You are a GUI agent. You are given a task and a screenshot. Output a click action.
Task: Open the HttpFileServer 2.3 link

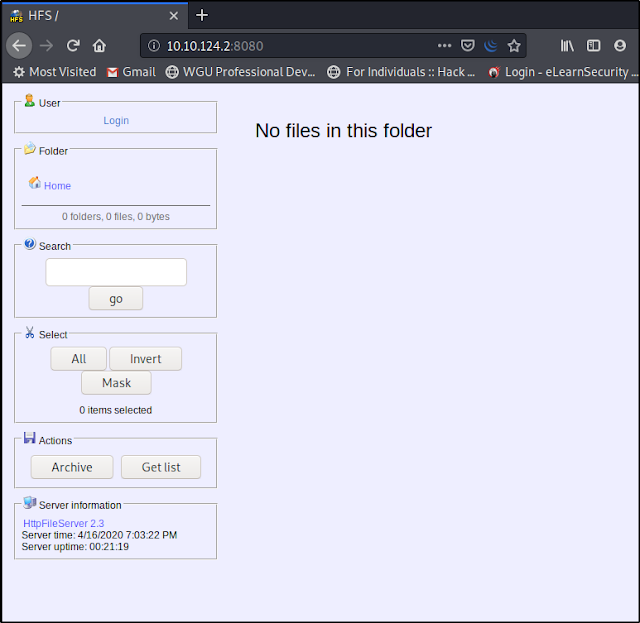click(64, 523)
